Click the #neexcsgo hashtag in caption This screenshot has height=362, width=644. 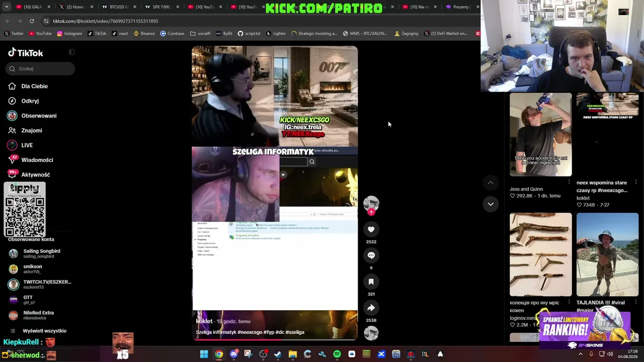[250, 332]
